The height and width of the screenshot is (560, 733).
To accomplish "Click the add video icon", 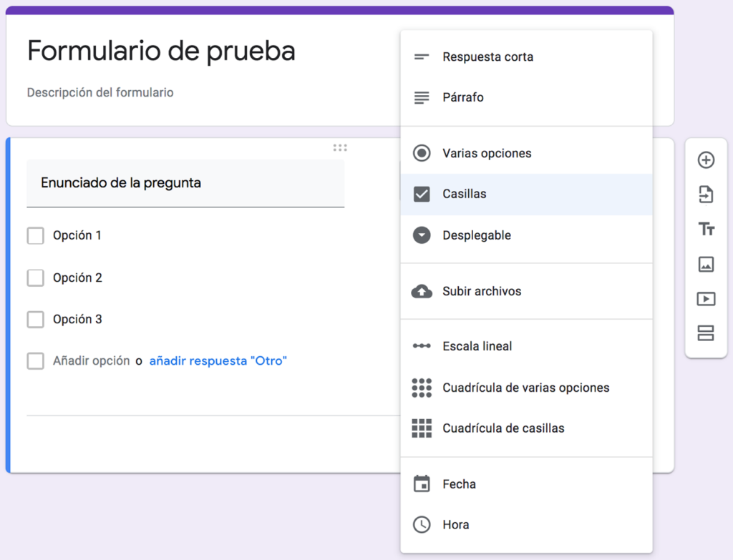I will tap(706, 299).
